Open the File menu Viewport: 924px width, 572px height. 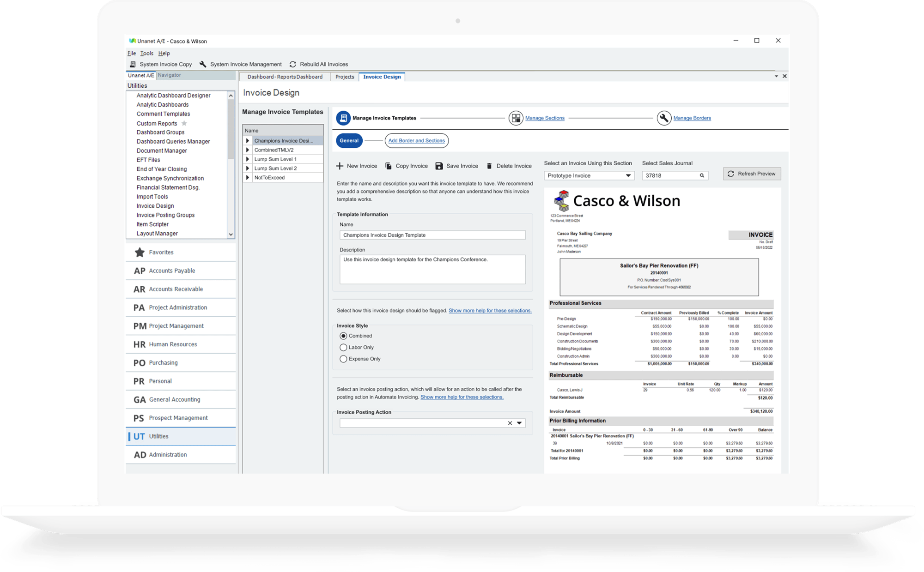[131, 53]
